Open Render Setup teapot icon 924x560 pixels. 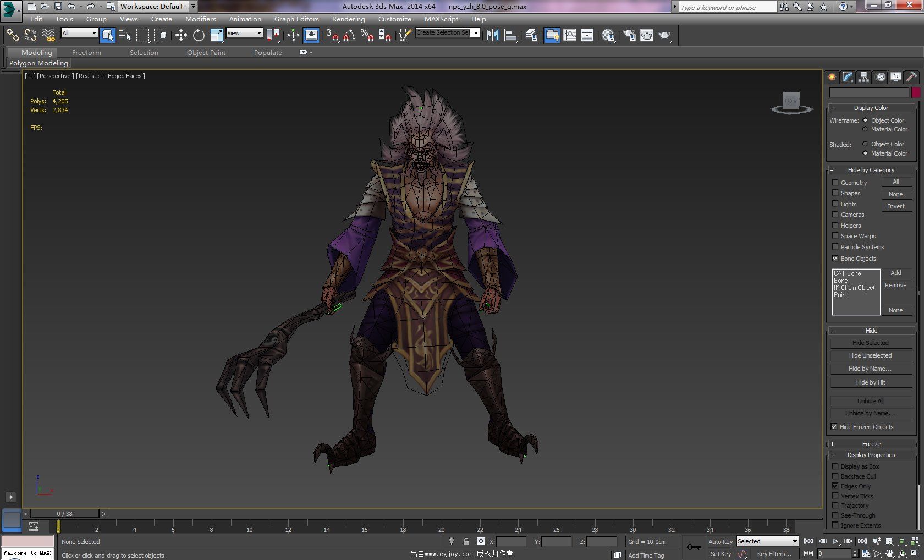(629, 35)
